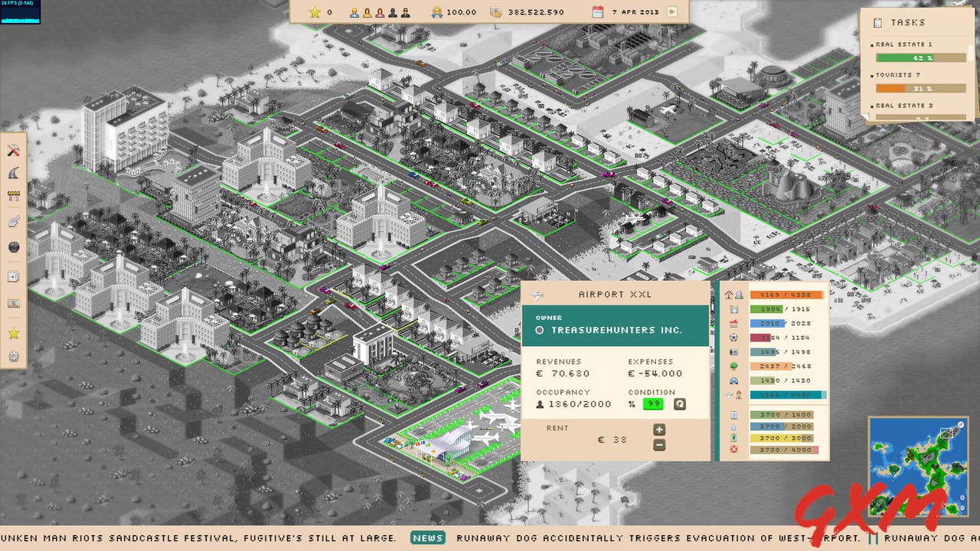Click the repair condition button
Viewport: 980px width, 551px height.
pos(679,404)
